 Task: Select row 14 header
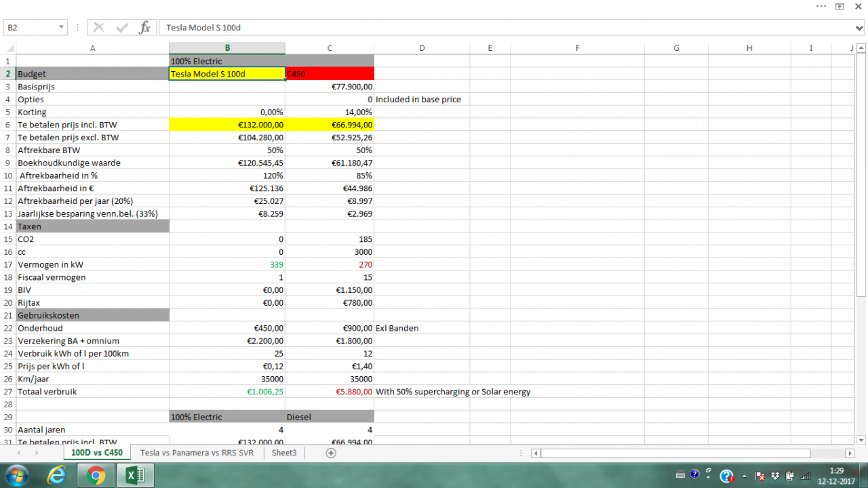pyautogui.click(x=8, y=226)
